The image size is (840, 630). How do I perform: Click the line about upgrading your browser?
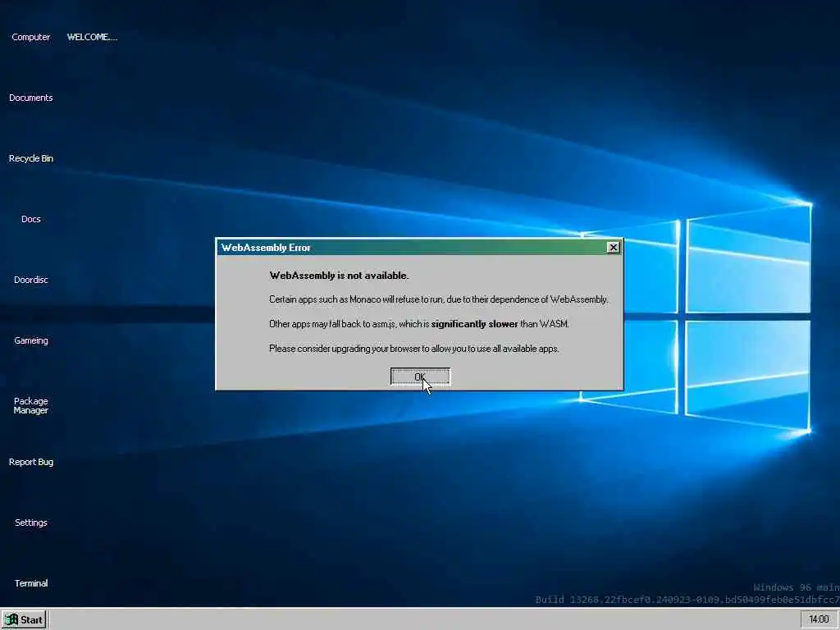tap(414, 348)
